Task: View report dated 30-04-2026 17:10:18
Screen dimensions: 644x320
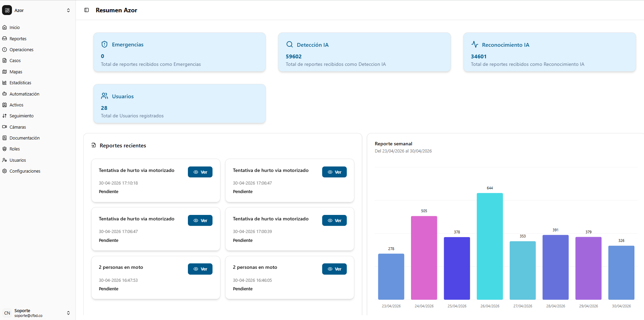Action: pyautogui.click(x=200, y=172)
